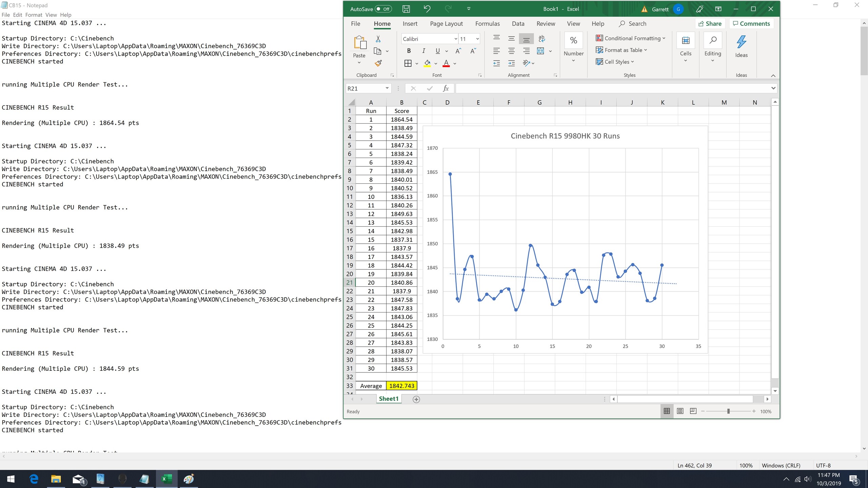Expand the formula bar chevron

[x=773, y=88]
